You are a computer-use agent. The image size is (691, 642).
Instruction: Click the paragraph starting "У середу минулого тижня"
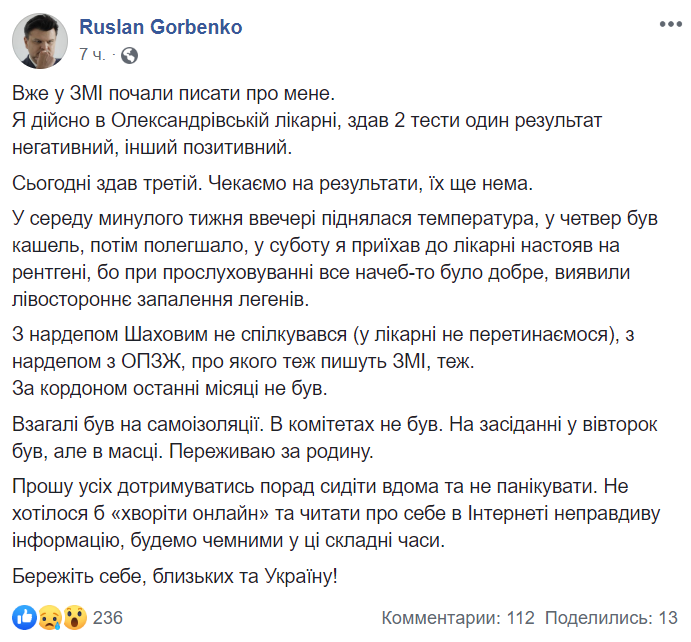coord(335,259)
